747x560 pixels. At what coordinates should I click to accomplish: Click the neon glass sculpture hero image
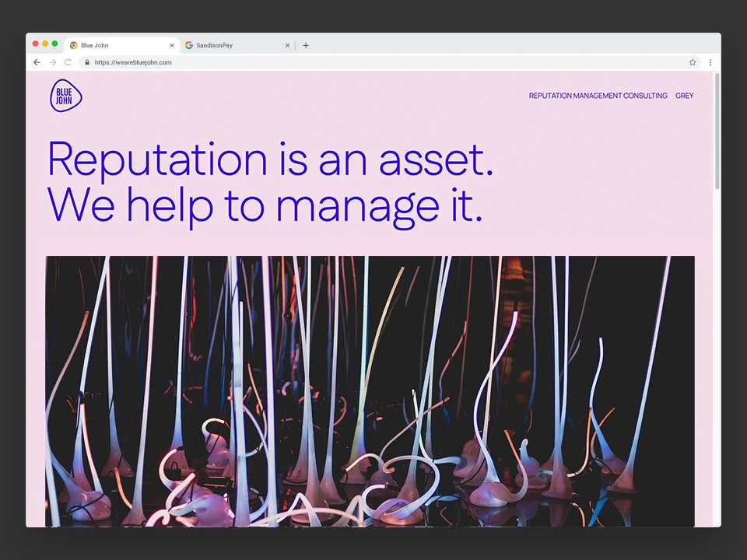[x=370, y=391]
